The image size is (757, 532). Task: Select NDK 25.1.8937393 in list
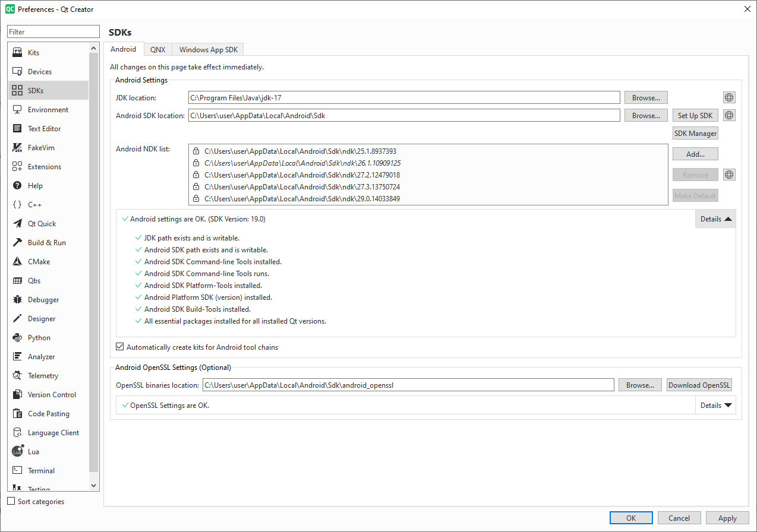tap(428, 151)
